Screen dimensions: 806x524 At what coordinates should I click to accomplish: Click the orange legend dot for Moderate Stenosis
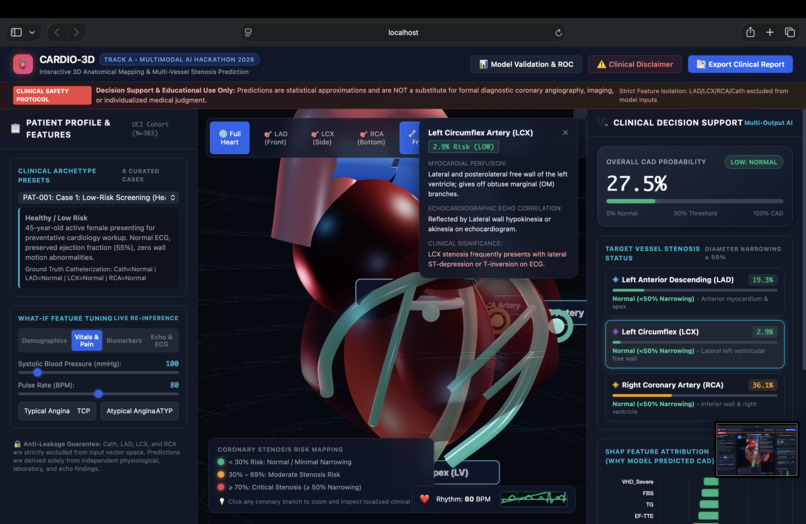pos(221,475)
